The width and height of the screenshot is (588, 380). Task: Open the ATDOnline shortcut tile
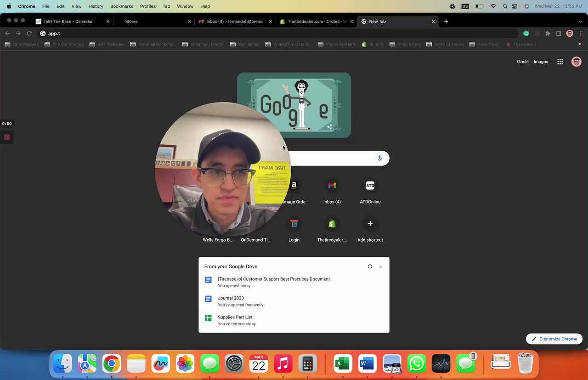370,192
